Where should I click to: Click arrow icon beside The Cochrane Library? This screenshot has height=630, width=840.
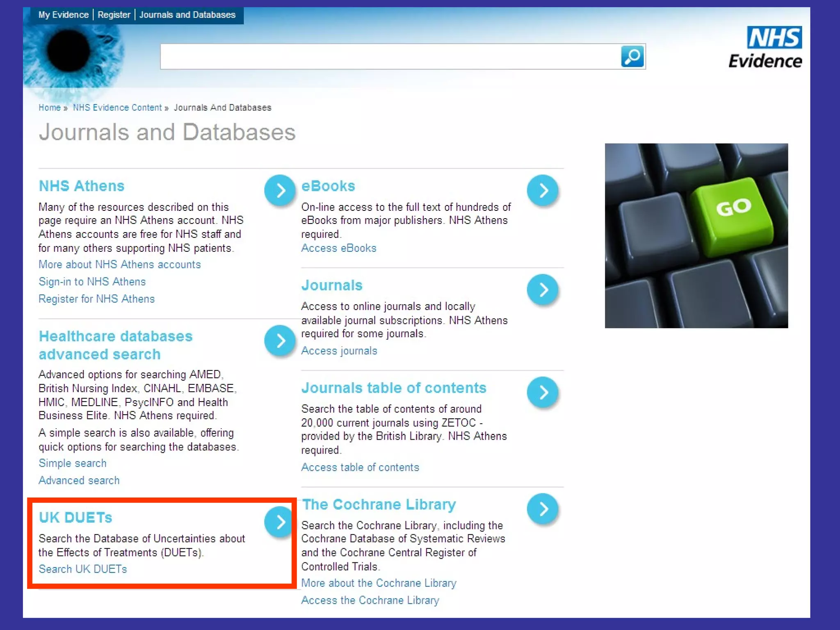543,509
